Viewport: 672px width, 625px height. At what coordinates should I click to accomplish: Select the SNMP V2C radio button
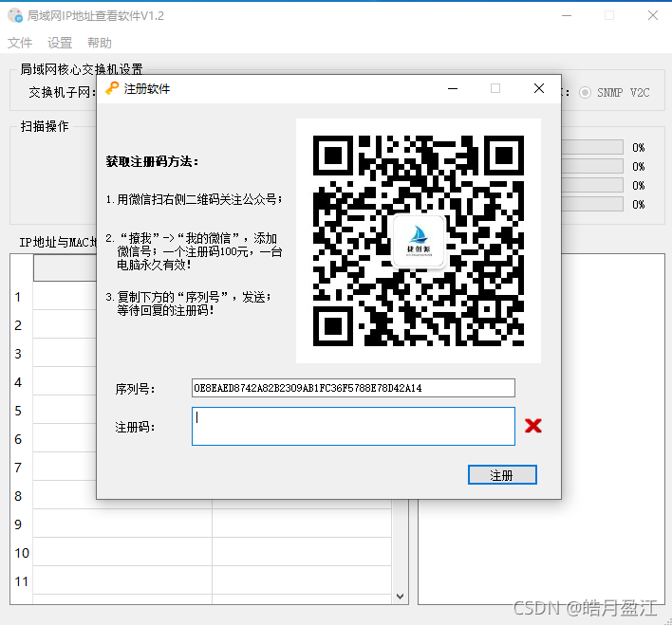pos(585,93)
